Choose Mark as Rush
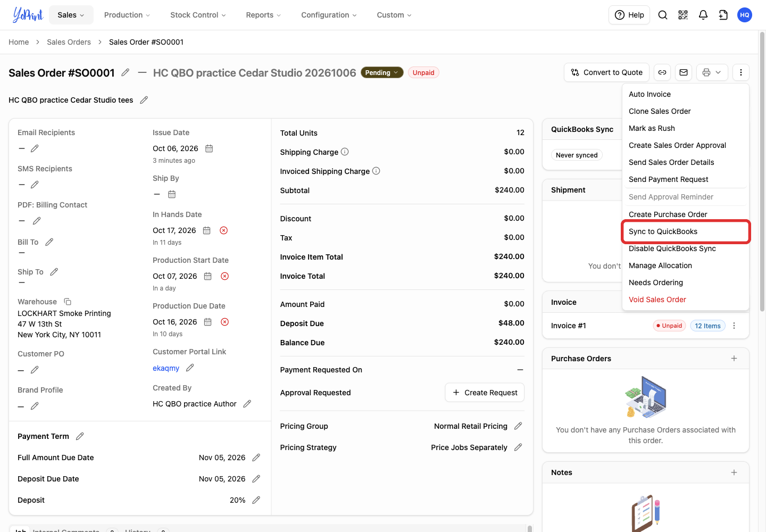 (686, 128)
